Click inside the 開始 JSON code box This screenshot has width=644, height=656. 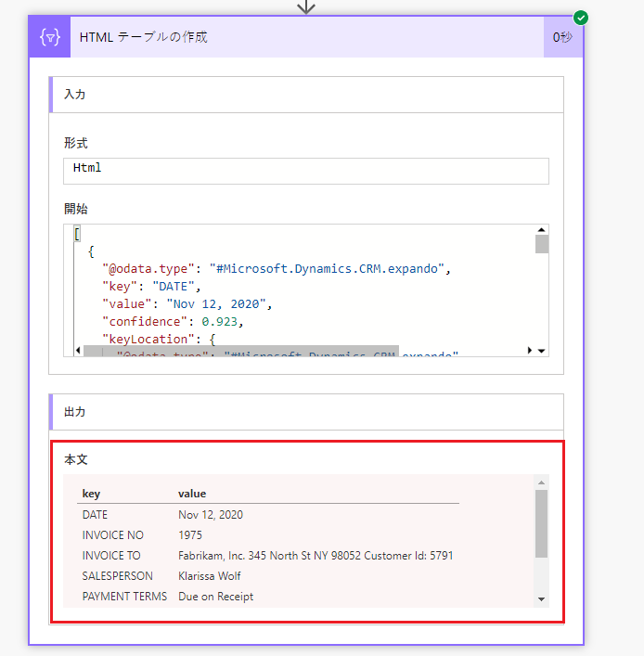click(306, 290)
